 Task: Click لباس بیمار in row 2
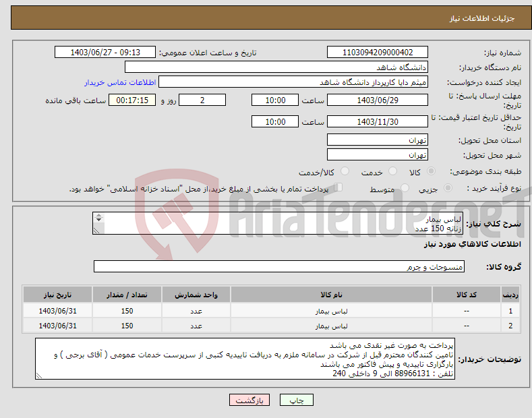331,326
